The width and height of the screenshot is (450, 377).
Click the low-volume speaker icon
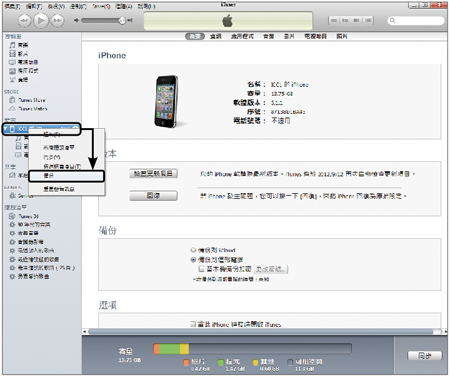tap(76, 21)
